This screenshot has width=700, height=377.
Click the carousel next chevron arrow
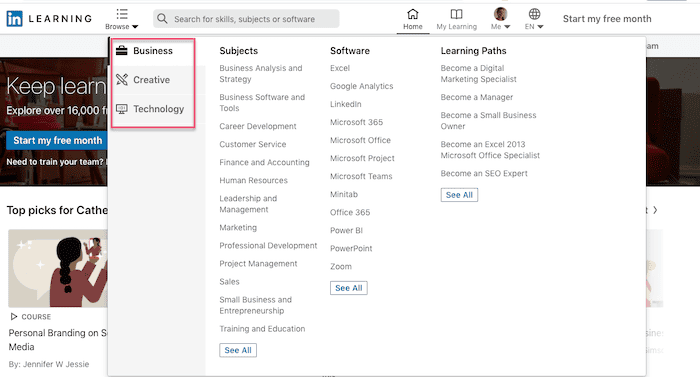click(655, 210)
